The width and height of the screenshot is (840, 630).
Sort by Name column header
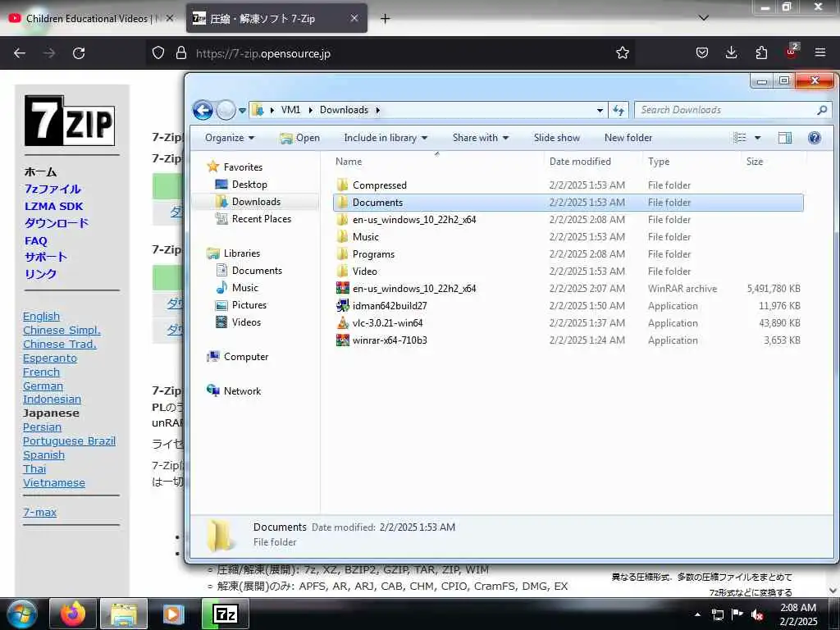[349, 162]
